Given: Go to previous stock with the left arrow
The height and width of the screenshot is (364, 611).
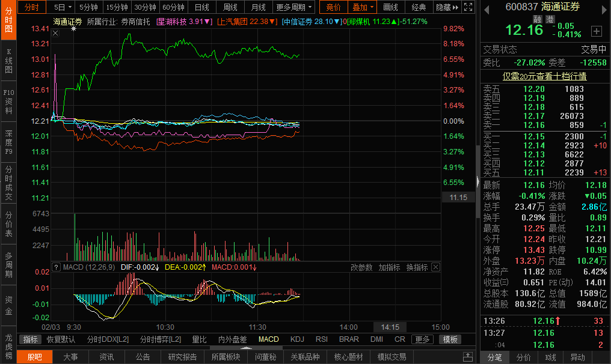Looking at the screenshot, I should [x=487, y=10].
